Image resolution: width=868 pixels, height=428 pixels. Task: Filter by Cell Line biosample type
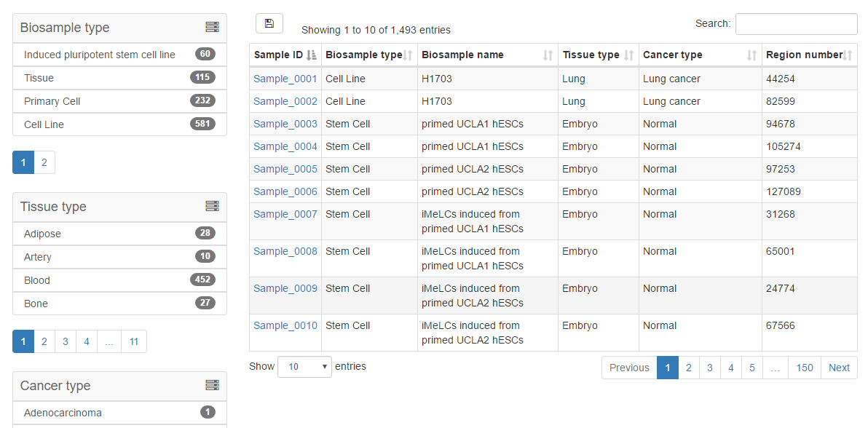(119, 124)
